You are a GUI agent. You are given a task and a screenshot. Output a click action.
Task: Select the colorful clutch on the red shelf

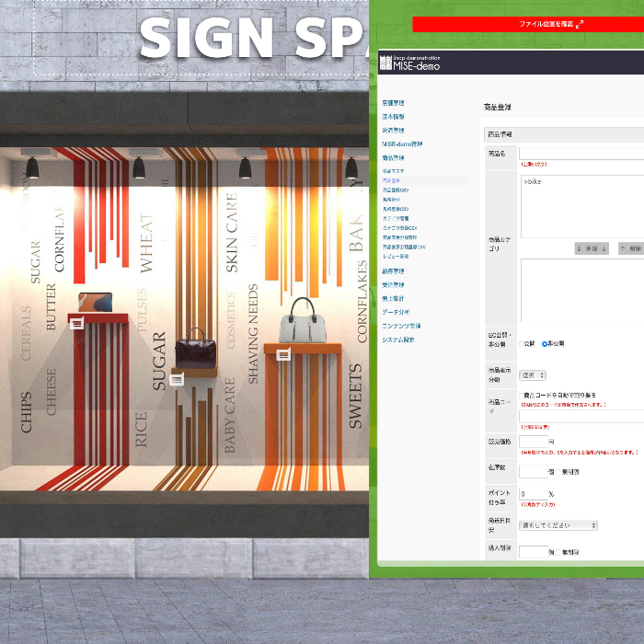[95, 301]
